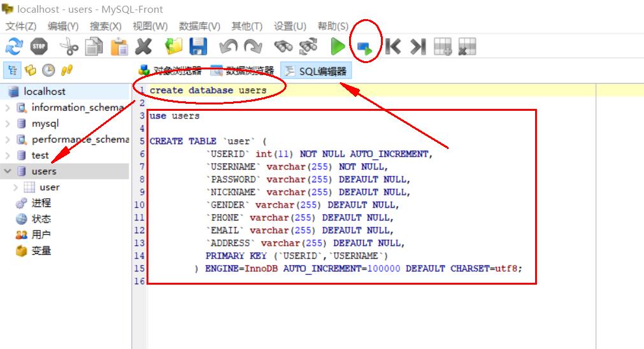Click the delete row grid icon
This screenshot has width=644, height=349.
coord(467,46)
